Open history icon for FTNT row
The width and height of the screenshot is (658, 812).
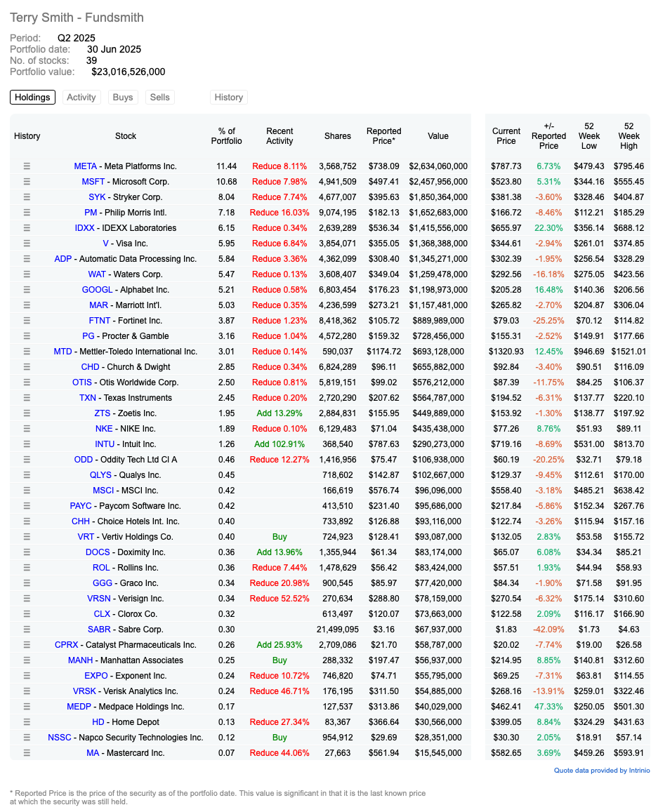point(27,321)
